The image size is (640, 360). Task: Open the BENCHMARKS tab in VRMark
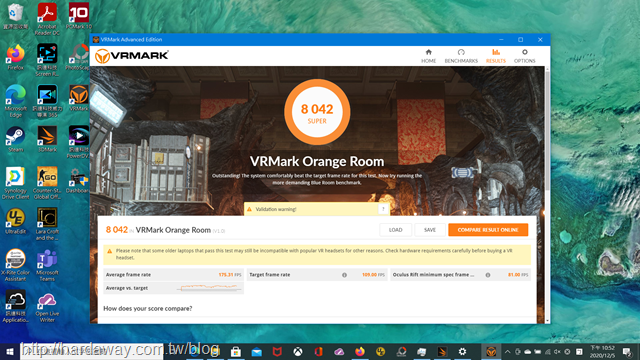[461, 56]
